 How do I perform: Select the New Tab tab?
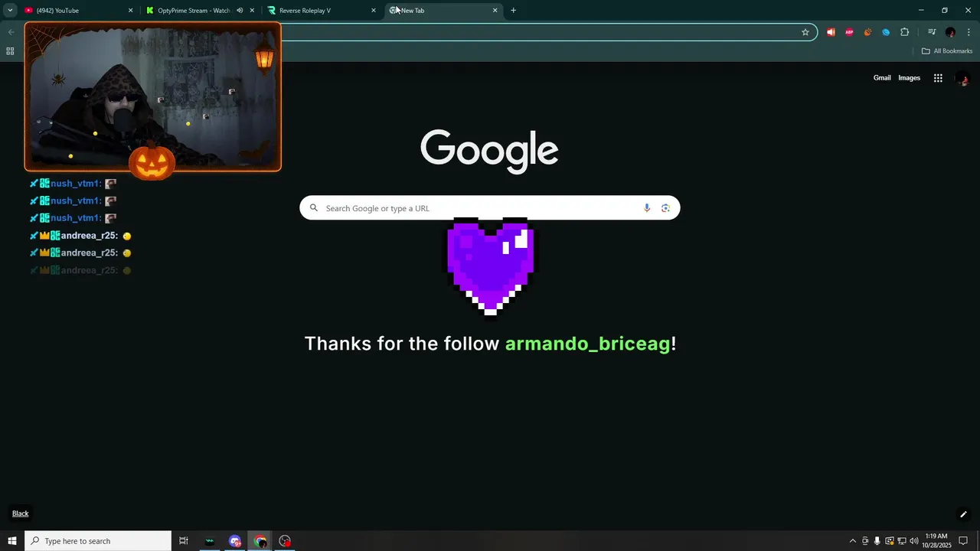pyautogui.click(x=443, y=11)
